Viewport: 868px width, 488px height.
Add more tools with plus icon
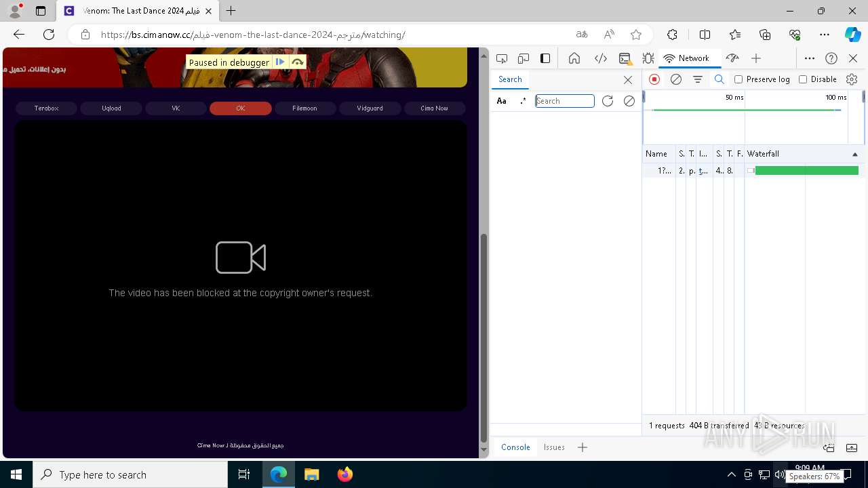pos(756,58)
